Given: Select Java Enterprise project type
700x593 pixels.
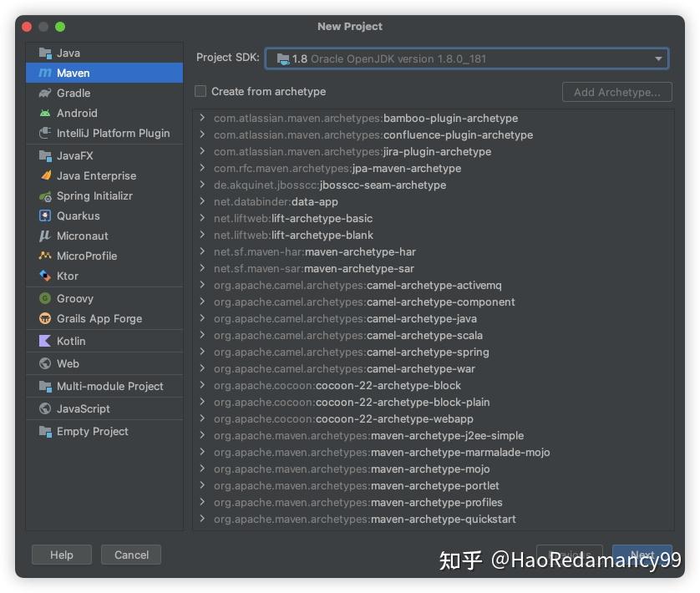Looking at the screenshot, I should [104, 175].
